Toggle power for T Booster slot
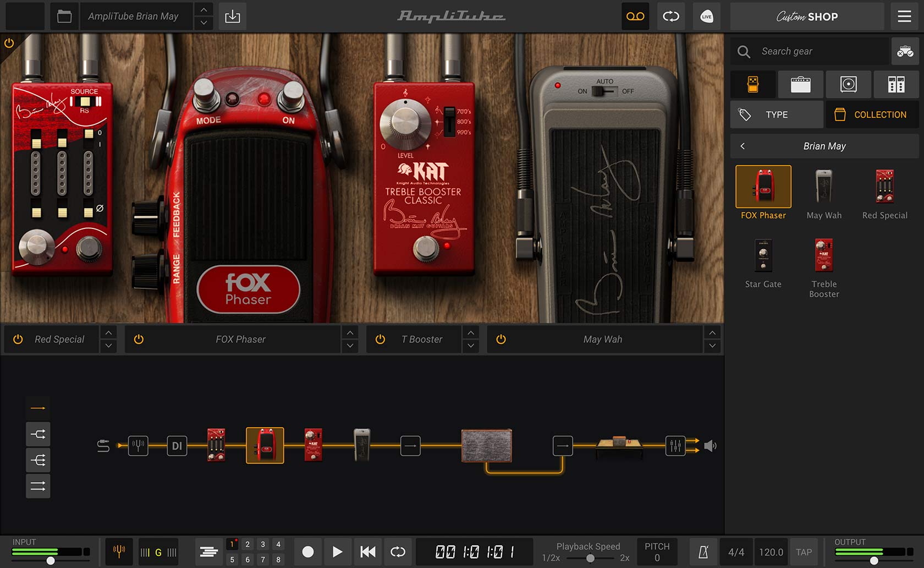This screenshot has height=568, width=924. tap(380, 340)
